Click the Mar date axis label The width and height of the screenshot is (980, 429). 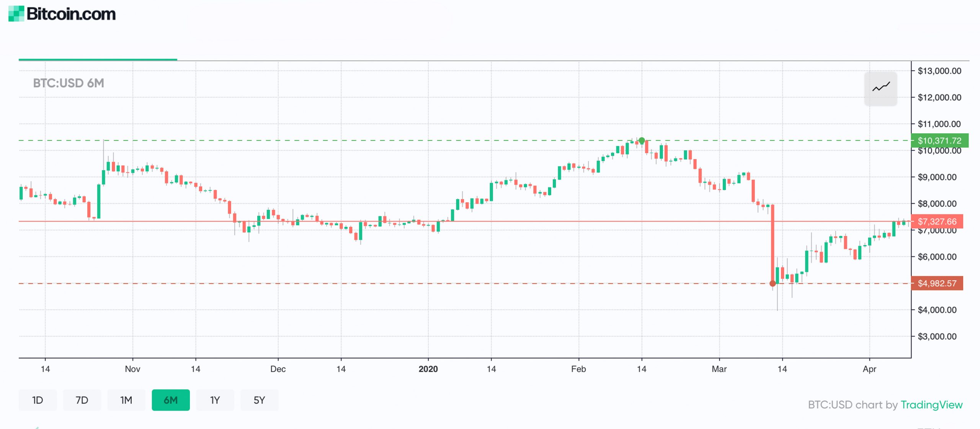coord(719,369)
